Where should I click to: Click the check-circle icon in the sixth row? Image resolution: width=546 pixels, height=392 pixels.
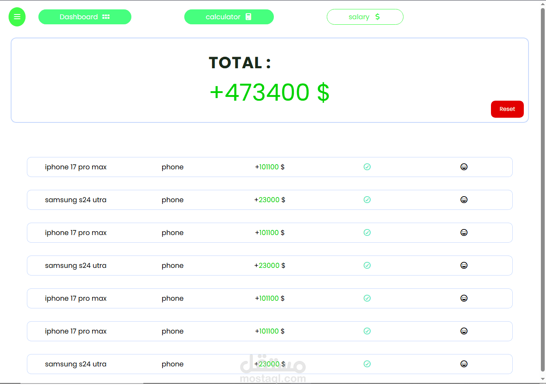[x=367, y=331]
